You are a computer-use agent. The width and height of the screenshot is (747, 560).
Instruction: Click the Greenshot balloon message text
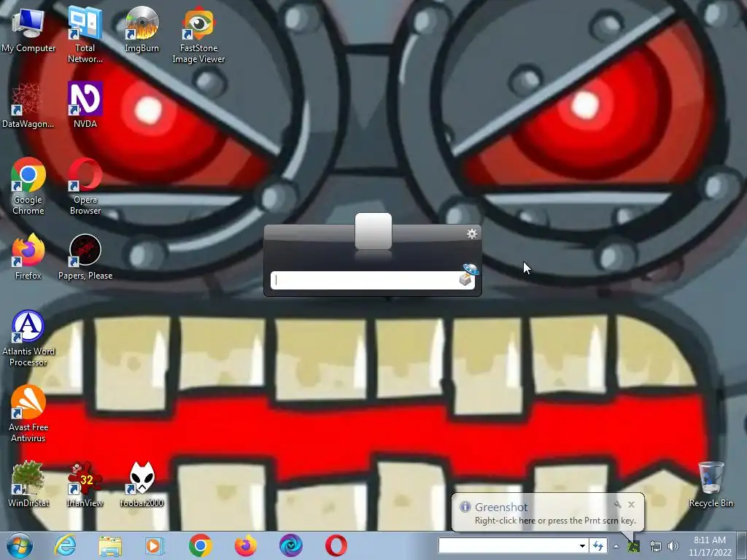point(555,521)
